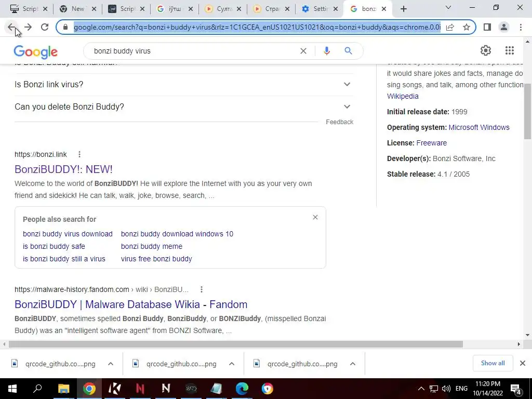
Task: Open options for third qrcode_github download
Action: pyautogui.click(x=353, y=364)
